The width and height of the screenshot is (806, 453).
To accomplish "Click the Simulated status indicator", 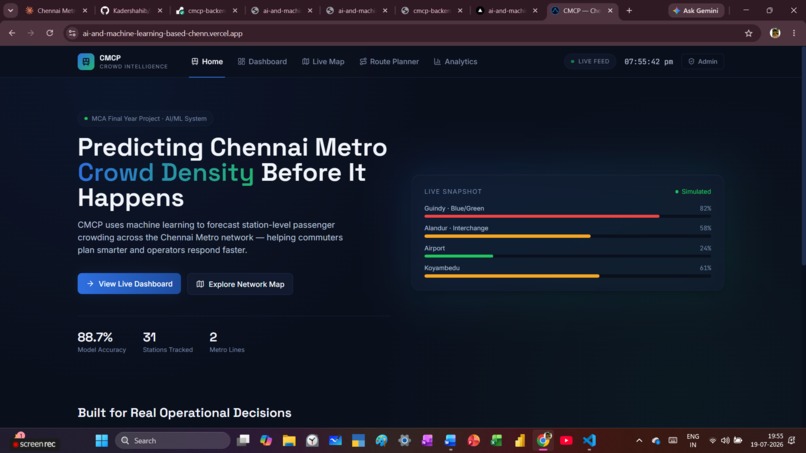I will (x=693, y=192).
